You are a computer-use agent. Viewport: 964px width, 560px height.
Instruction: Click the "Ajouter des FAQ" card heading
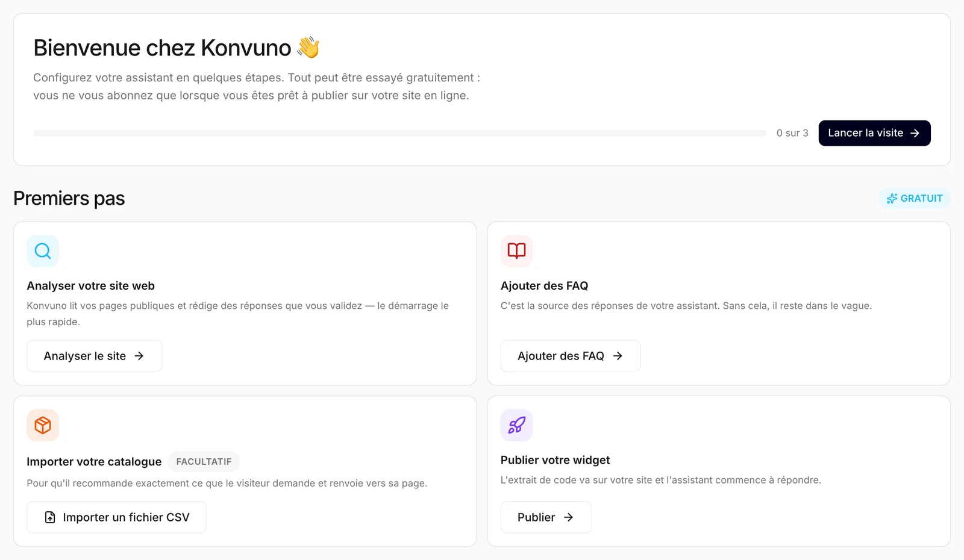pyautogui.click(x=544, y=286)
